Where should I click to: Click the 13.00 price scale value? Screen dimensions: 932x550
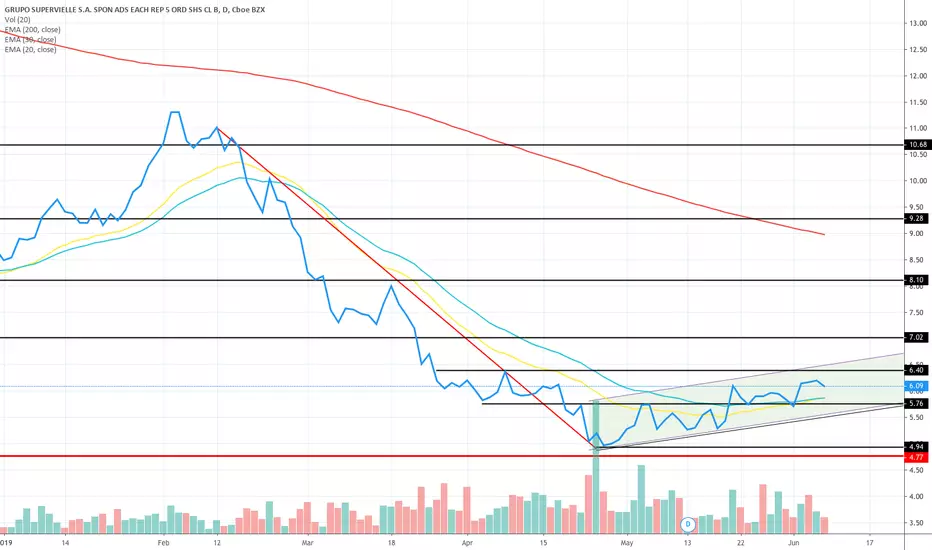[917, 23]
